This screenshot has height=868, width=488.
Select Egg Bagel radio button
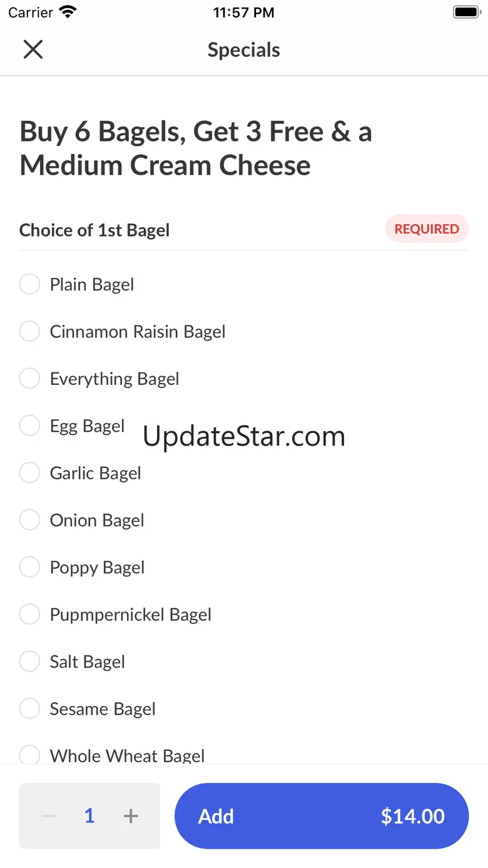click(29, 426)
